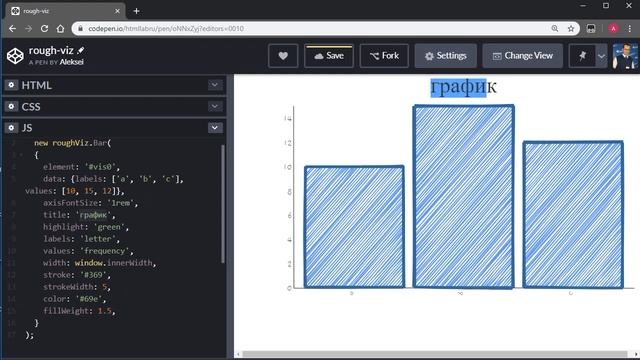Go forward in browser
The width and height of the screenshot is (640, 360).
28,29
